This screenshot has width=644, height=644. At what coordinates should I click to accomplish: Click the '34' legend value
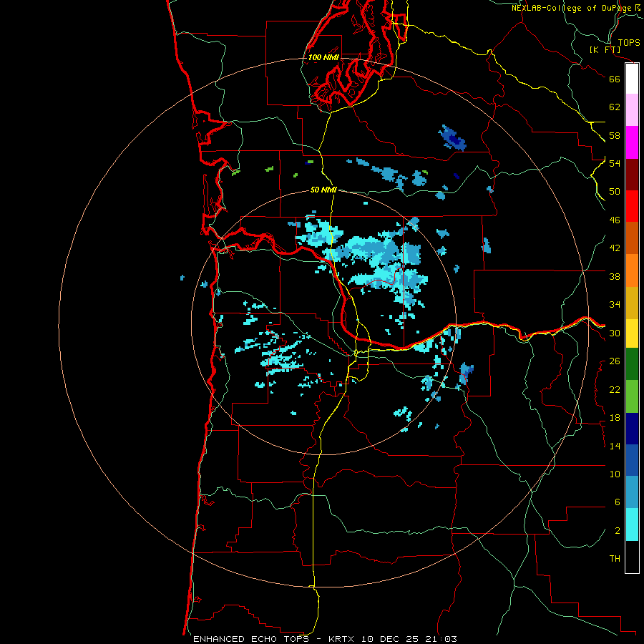click(x=615, y=305)
